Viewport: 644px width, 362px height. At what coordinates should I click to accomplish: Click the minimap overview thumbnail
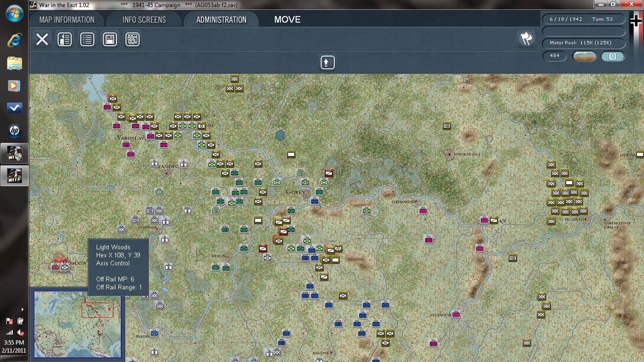coord(77,323)
